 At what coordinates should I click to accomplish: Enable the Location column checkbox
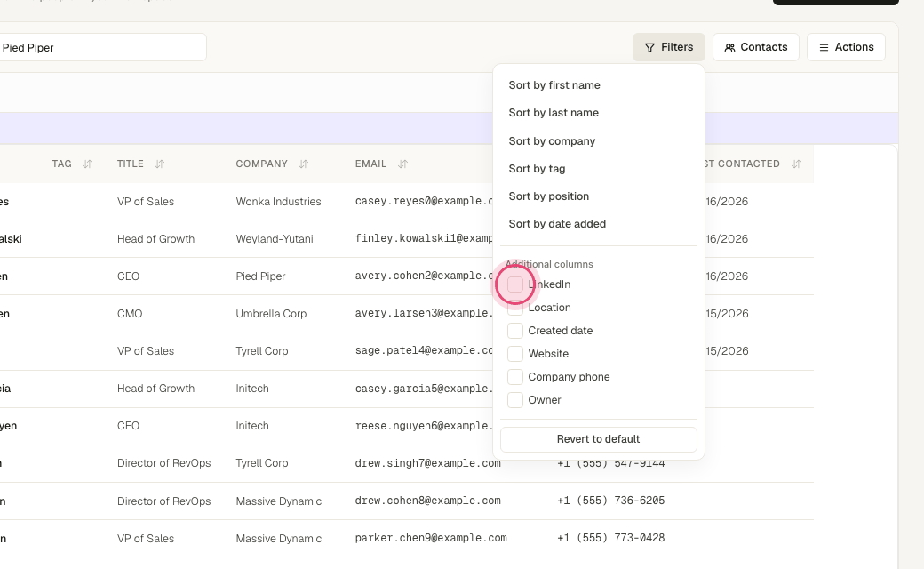pos(515,308)
